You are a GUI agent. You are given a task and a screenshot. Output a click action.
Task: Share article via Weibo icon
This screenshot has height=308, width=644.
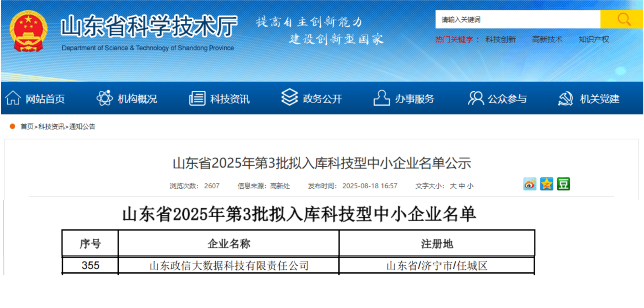tap(530, 184)
